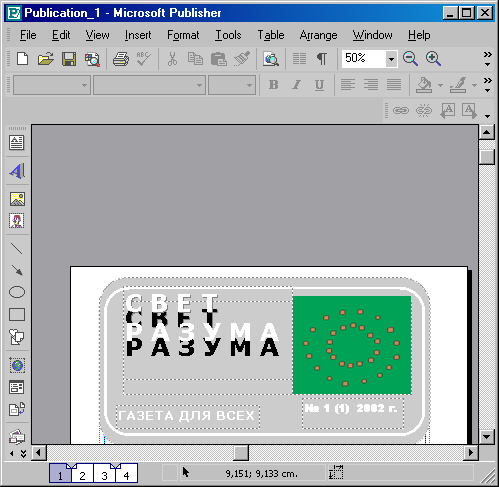This screenshot has height=487, width=499.
Task: Open the Fill Color dropdown arrow
Action: click(x=440, y=85)
